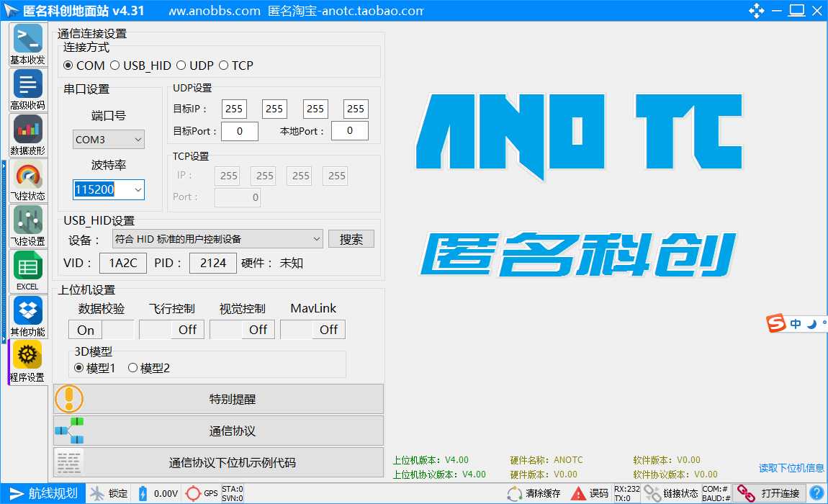The width and height of the screenshot is (828, 504).
Task: Click the move window arrows icon
Action: click(756, 11)
